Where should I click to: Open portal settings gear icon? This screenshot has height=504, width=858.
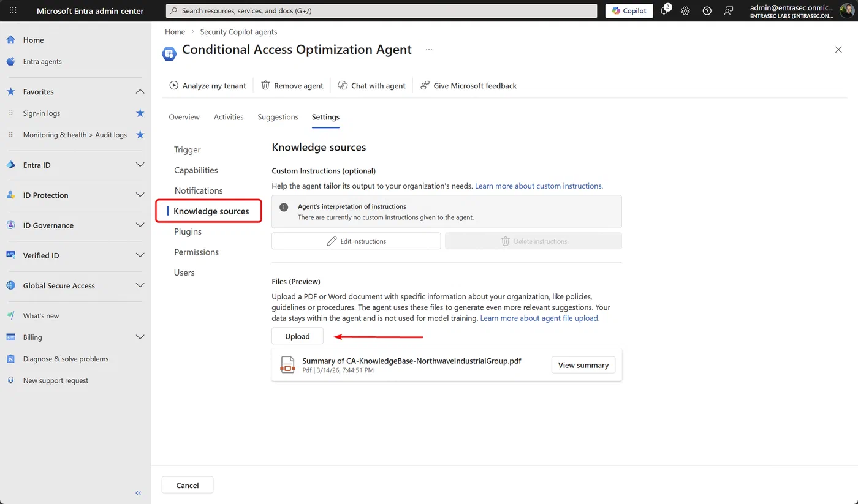pyautogui.click(x=686, y=10)
